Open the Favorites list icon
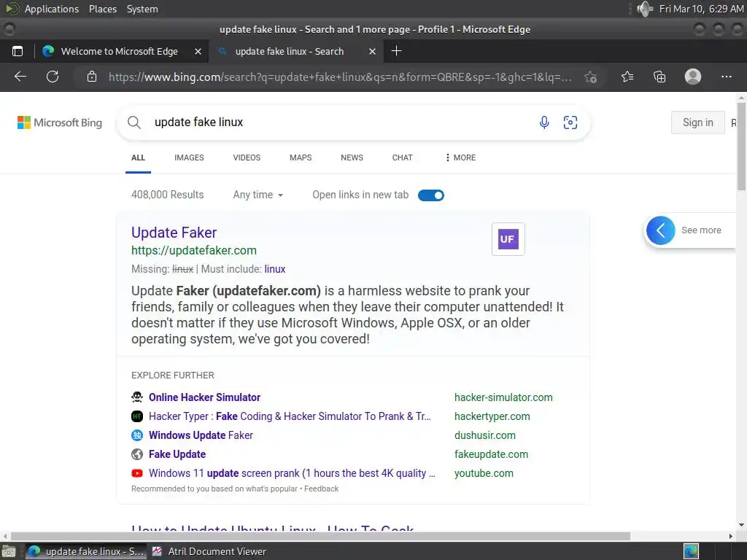The image size is (747, 560). [627, 77]
